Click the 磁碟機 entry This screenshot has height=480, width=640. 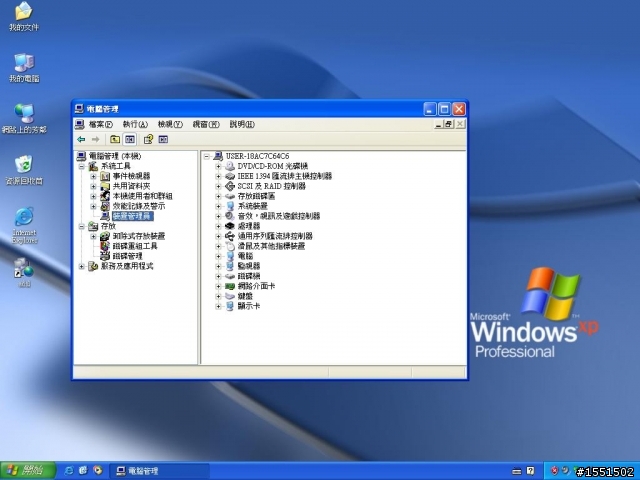click(x=249, y=276)
